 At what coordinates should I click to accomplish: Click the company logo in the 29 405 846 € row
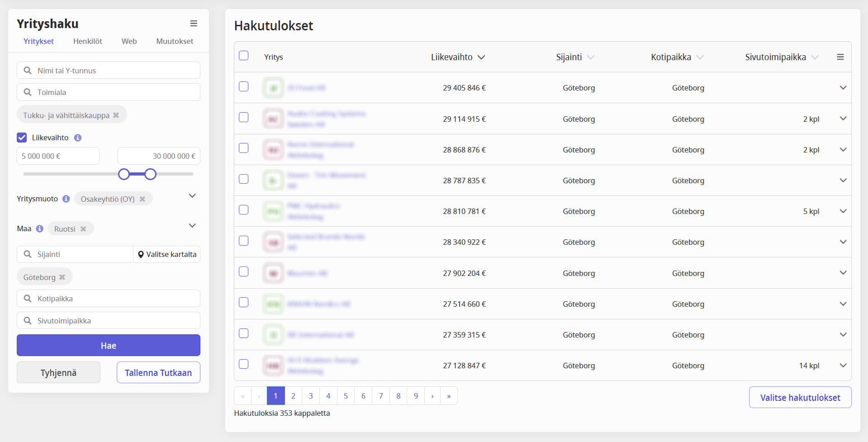pos(273,88)
